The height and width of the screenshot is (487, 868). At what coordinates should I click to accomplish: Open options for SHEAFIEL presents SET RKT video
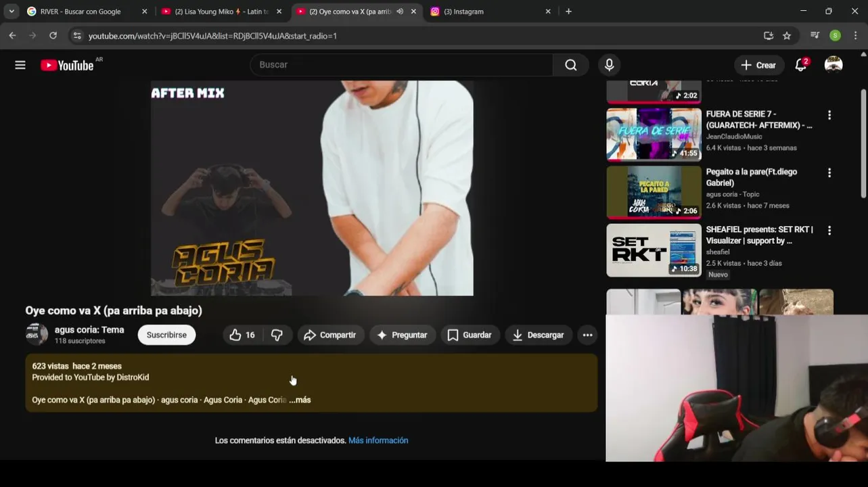829,230
